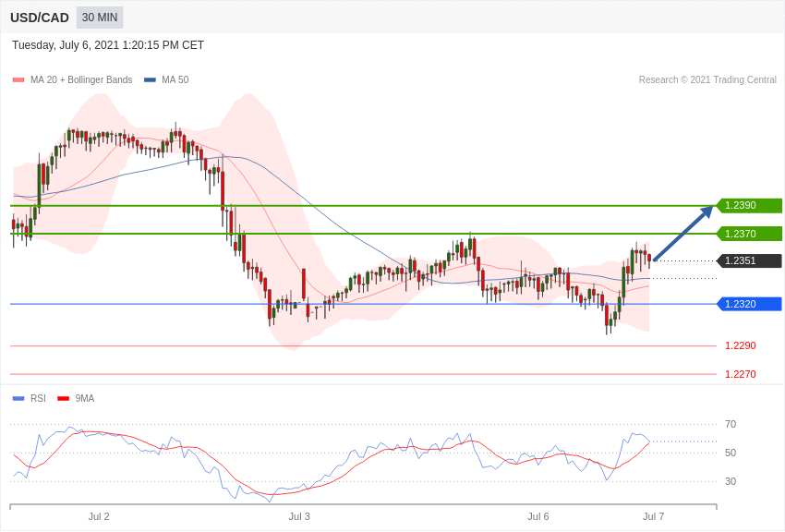Screen dimensions: 785x532
Task: Click the RSI blue legend swatch
Action: [x=18, y=399]
